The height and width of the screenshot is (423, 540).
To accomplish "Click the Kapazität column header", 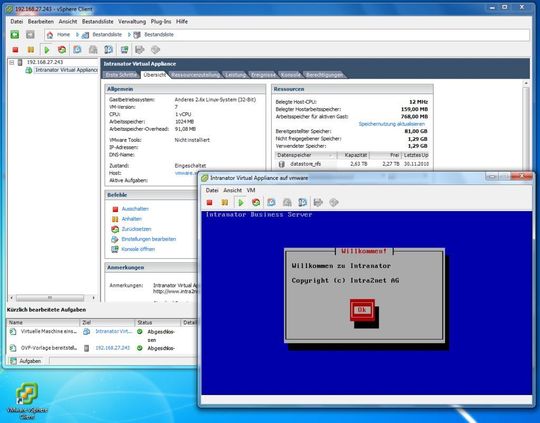I will pyautogui.click(x=353, y=155).
